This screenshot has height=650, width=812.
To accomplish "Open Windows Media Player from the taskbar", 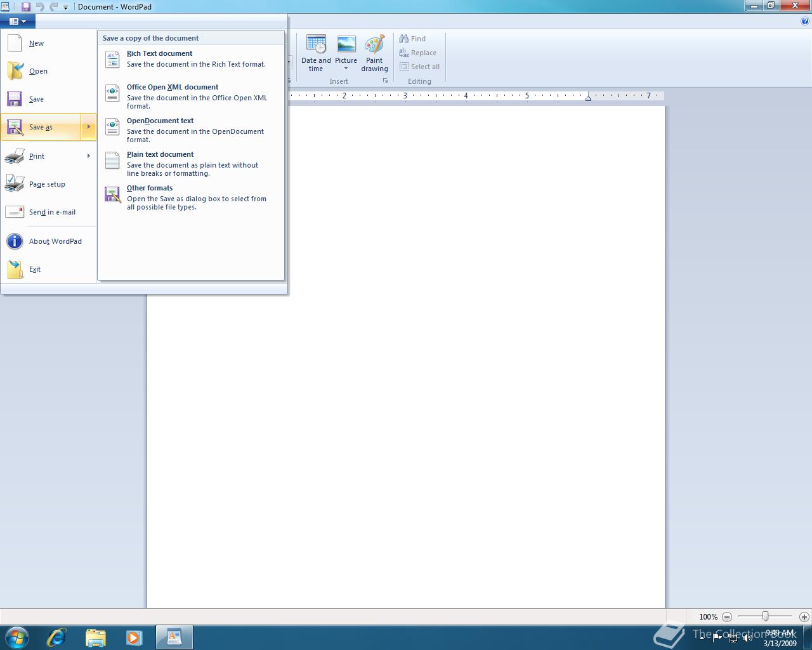I will tap(134, 637).
